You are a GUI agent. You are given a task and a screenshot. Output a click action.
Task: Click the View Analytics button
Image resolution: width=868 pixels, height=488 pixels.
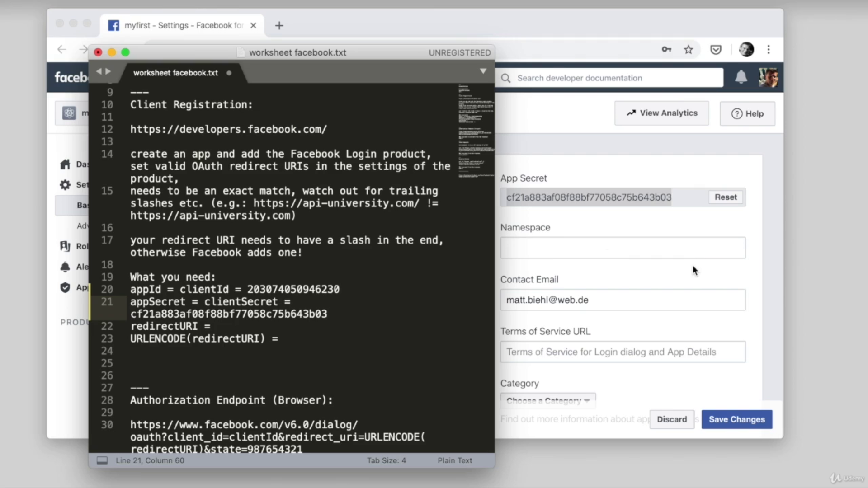[661, 113]
